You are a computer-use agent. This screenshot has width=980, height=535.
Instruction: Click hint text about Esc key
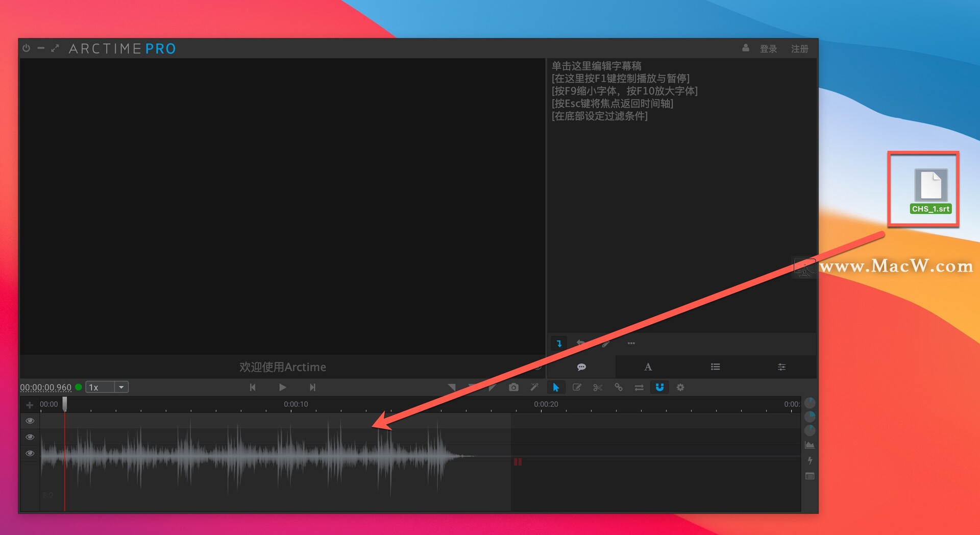[x=612, y=104]
